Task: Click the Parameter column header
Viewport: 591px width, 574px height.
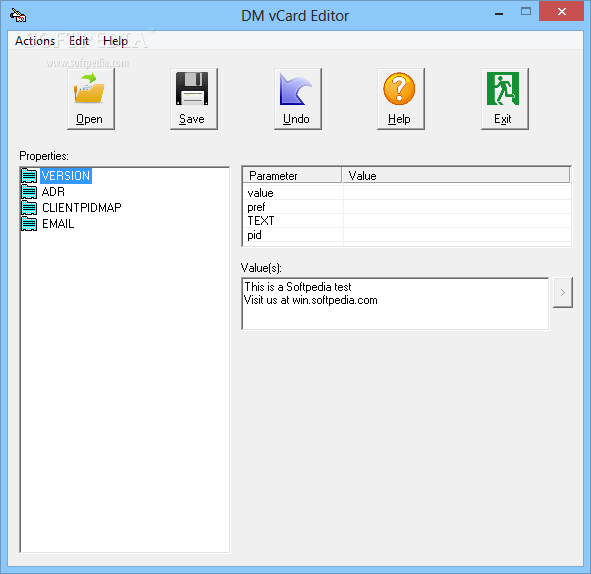Action: [292, 176]
